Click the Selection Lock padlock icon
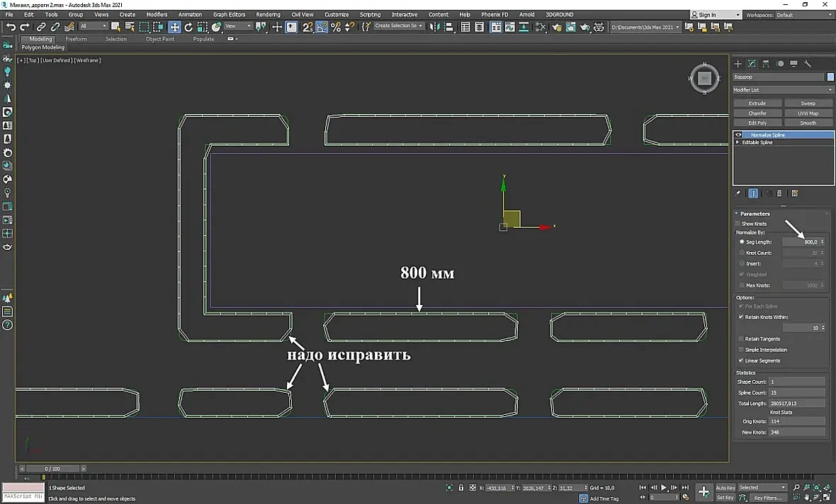Image resolution: width=836 pixels, height=504 pixels. 461,488
